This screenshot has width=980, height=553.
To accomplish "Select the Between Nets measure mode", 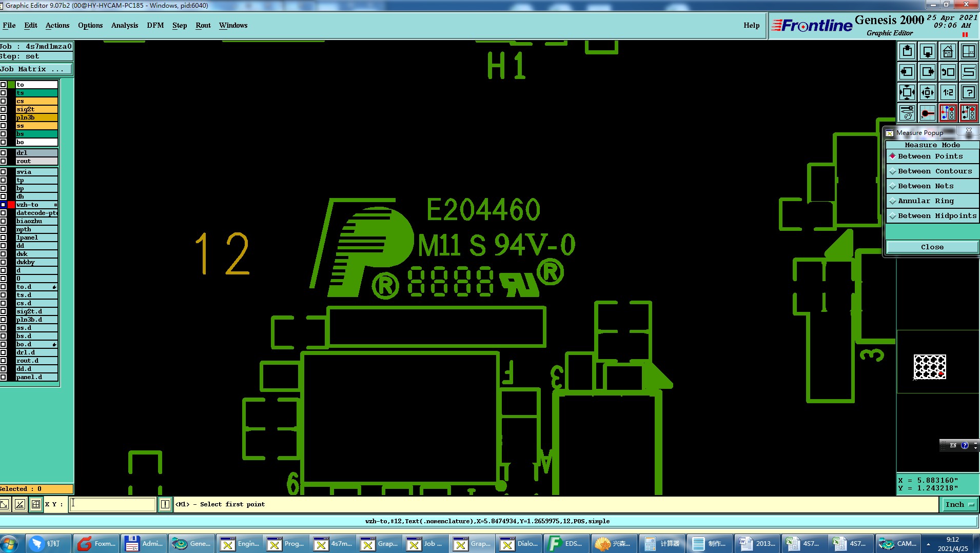I will coord(932,186).
